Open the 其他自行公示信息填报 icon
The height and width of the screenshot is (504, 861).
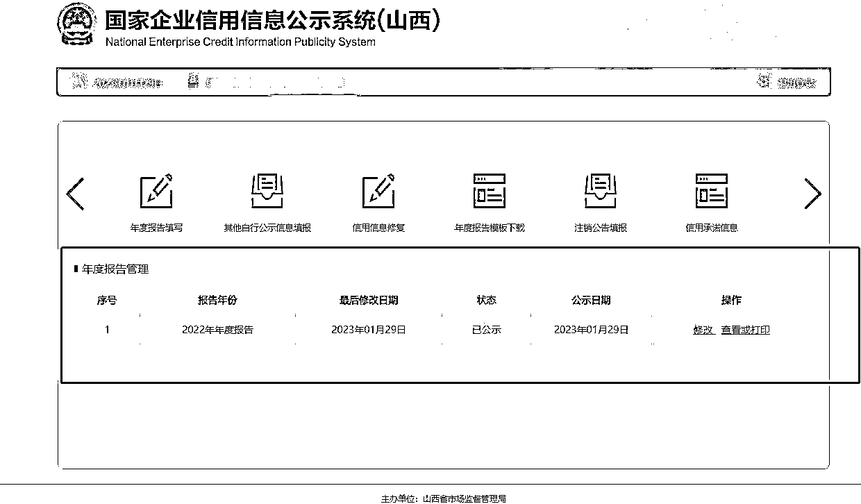[267, 191]
